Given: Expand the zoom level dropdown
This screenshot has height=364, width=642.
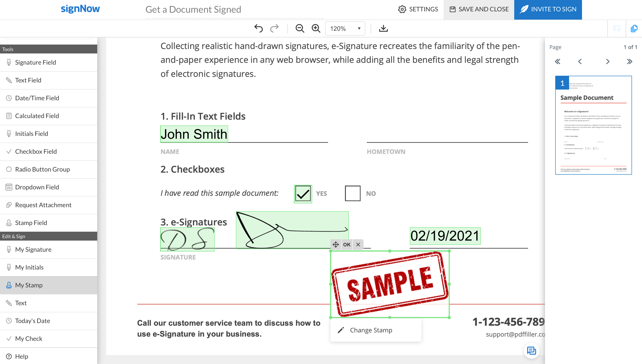Looking at the screenshot, I should tap(359, 28).
